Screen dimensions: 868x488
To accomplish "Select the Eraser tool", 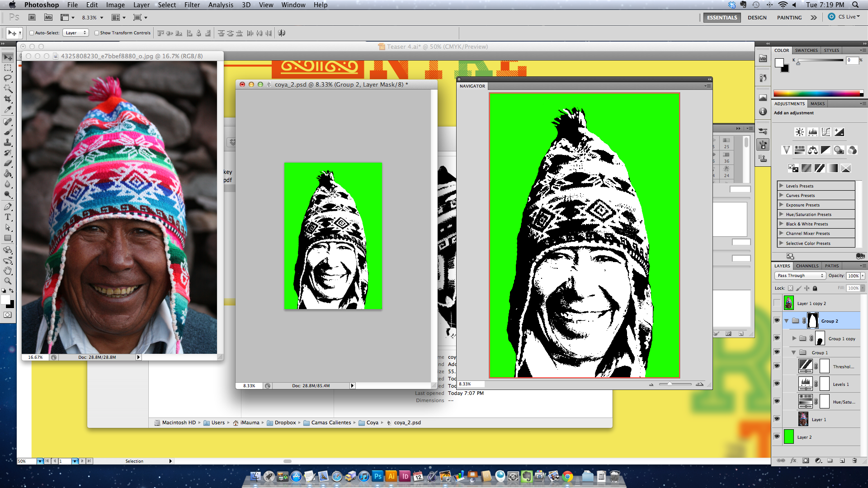I will click(8, 163).
